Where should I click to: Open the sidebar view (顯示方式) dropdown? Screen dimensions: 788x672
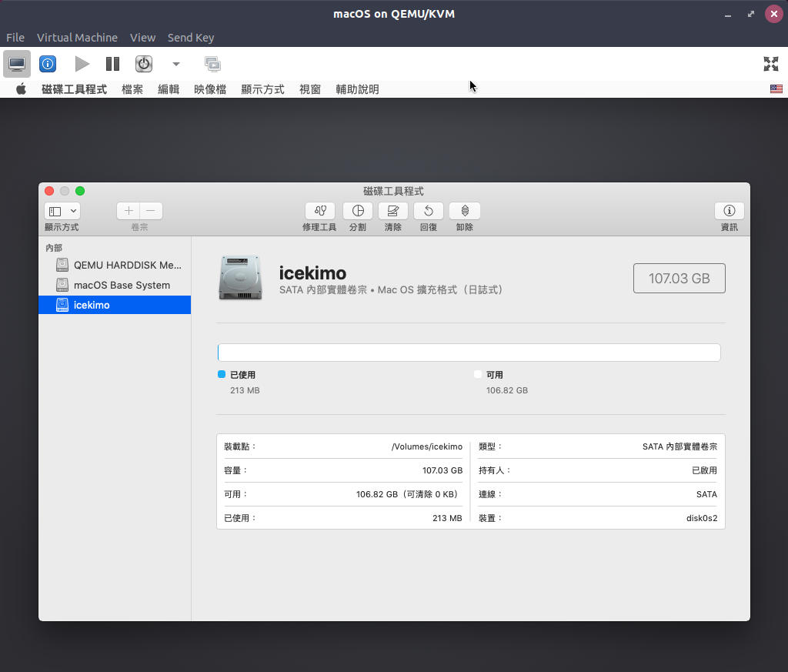tap(62, 211)
